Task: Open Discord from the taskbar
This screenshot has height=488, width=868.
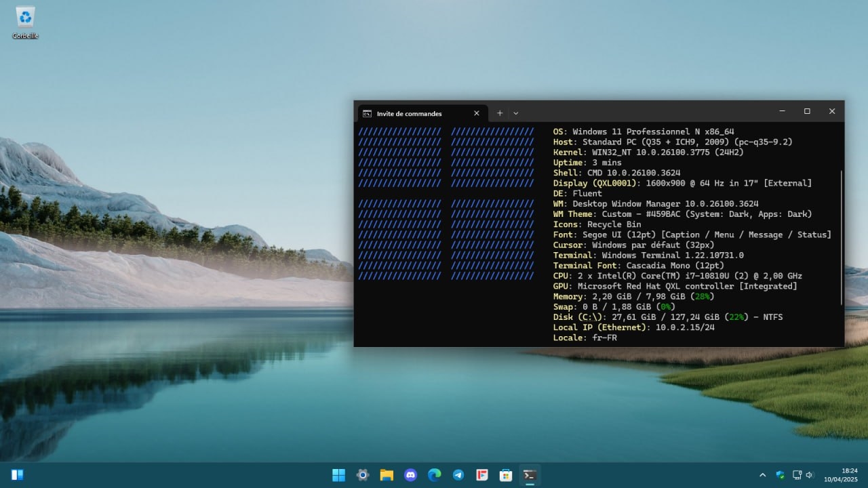Action: [410, 475]
